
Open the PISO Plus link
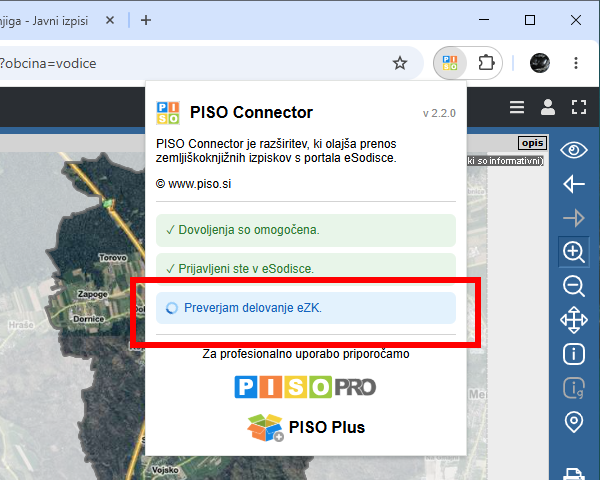pyautogui.click(x=327, y=427)
